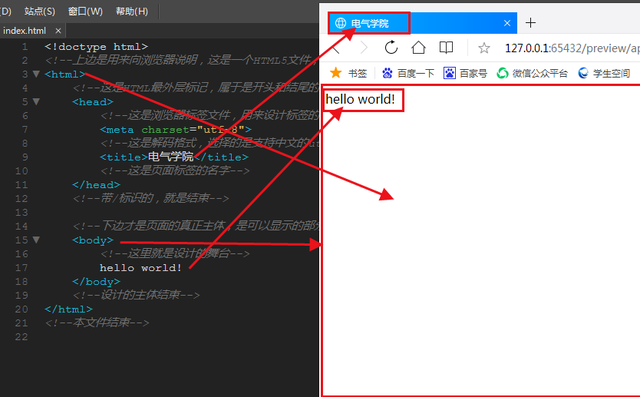Image resolution: width=640 pixels, height=397 pixels.
Task: Click the closing </html> tag line
Action: pos(69,309)
